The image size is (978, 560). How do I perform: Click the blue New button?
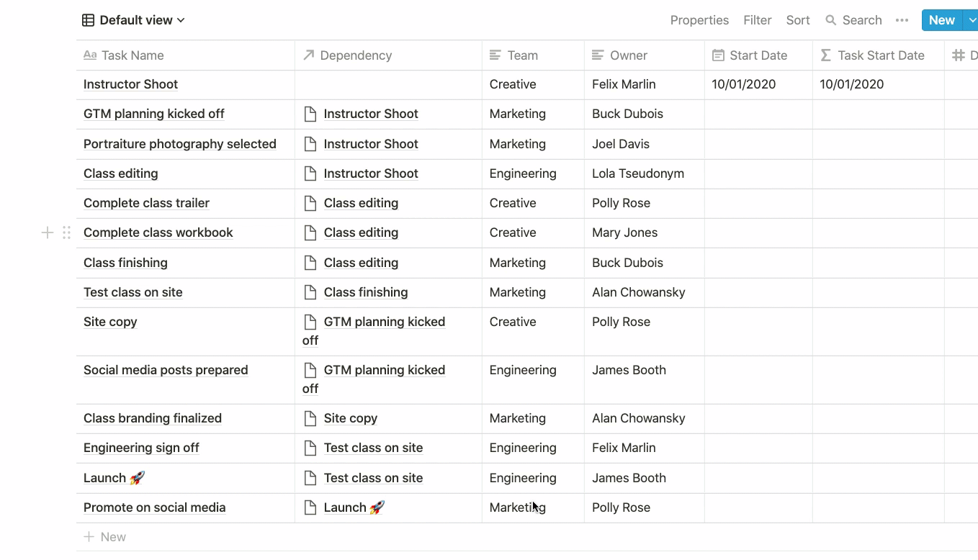tap(941, 20)
